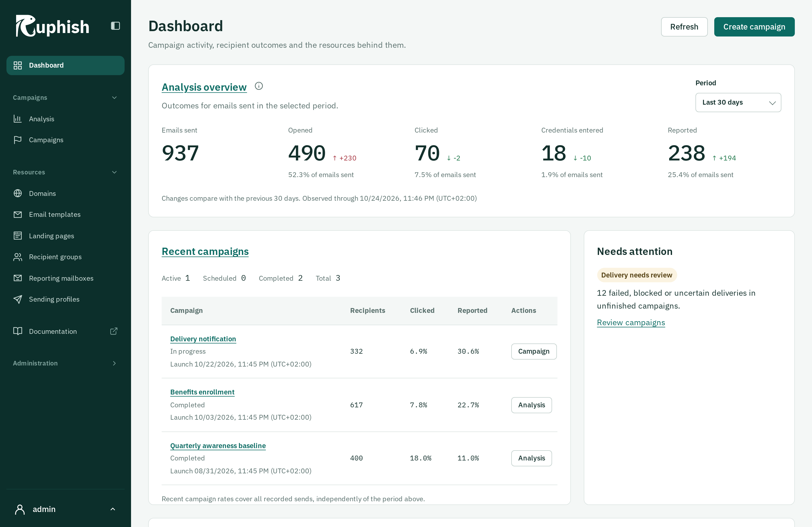Image resolution: width=812 pixels, height=527 pixels.
Task: Click Analysis button for Quarterly awareness baseline
Action: coord(532,458)
